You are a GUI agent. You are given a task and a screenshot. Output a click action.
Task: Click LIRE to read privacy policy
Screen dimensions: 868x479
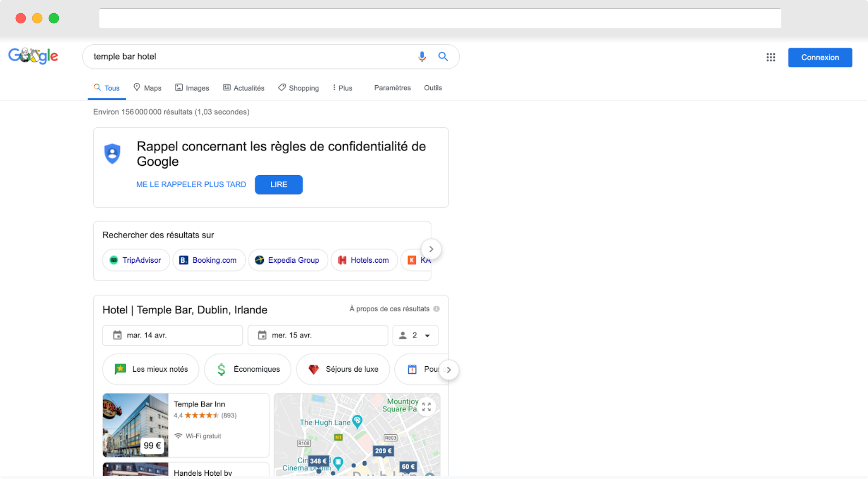click(x=279, y=184)
